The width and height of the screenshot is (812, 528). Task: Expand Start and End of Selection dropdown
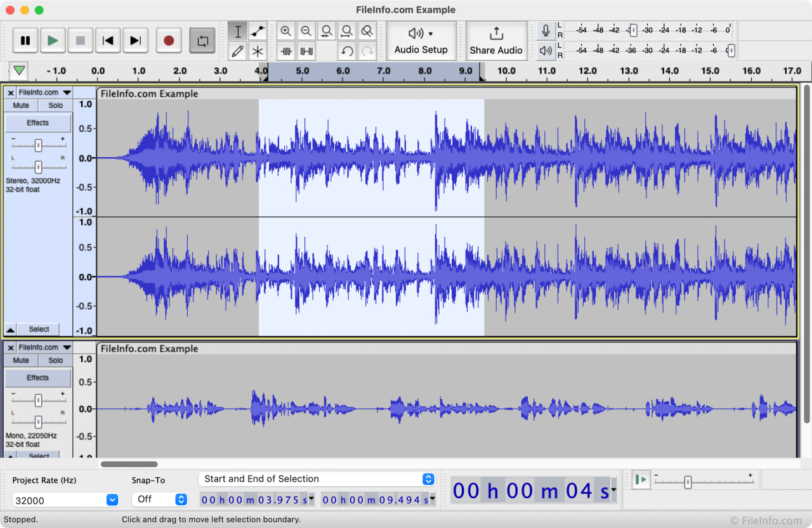[x=428, y=479]
